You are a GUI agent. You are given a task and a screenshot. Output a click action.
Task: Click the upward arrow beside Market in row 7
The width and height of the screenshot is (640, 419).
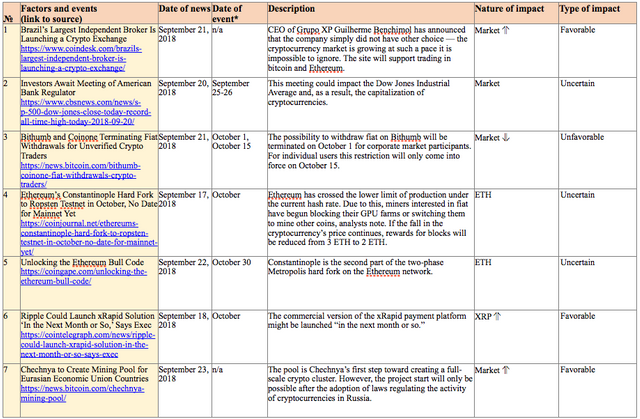pyautogui.click(x=506, y=370)
